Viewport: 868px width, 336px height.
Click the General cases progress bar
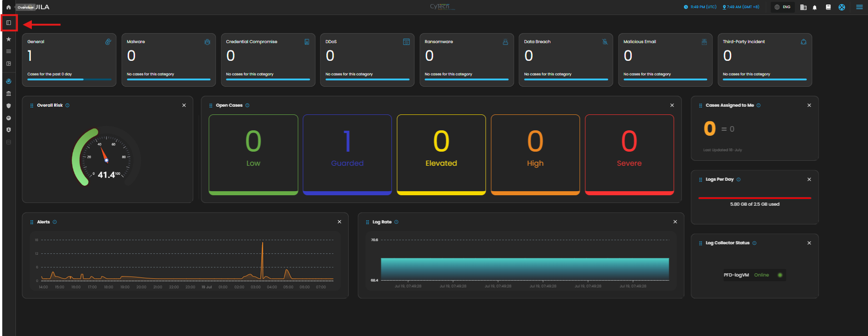(x=69, y=79)
